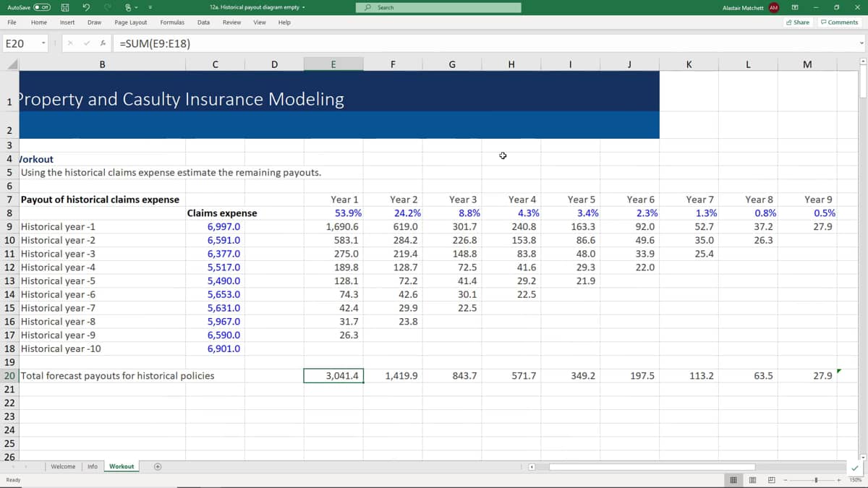The width and height of the screenshot is (868, 488).
Task: Open the Page Layout ribbon tab
Action: point(130,22)
